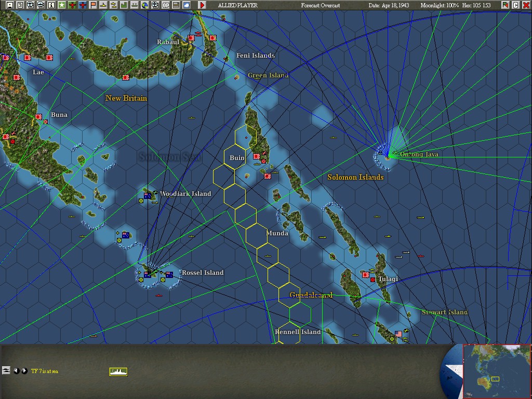Click the red aircraft on blue background icon
The image size is (532, 399).
point(83,5)
